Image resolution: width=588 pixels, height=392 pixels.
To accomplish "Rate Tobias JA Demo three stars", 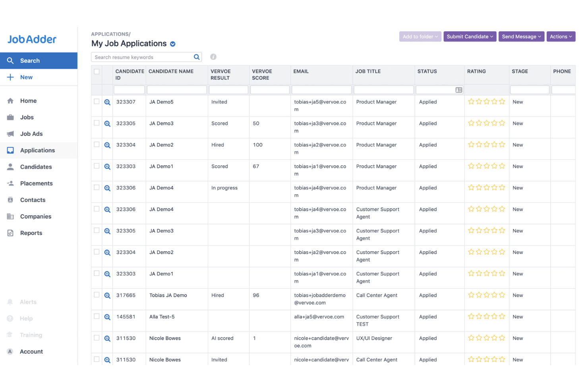I will (x=487, y=295).
